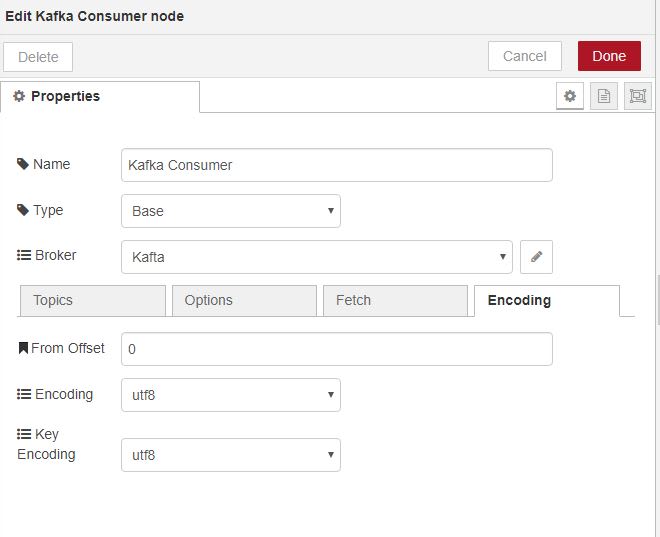Open the Encoding dropdown showing utf8
Viewport: 660px width, 537px height.
[231, 395]
